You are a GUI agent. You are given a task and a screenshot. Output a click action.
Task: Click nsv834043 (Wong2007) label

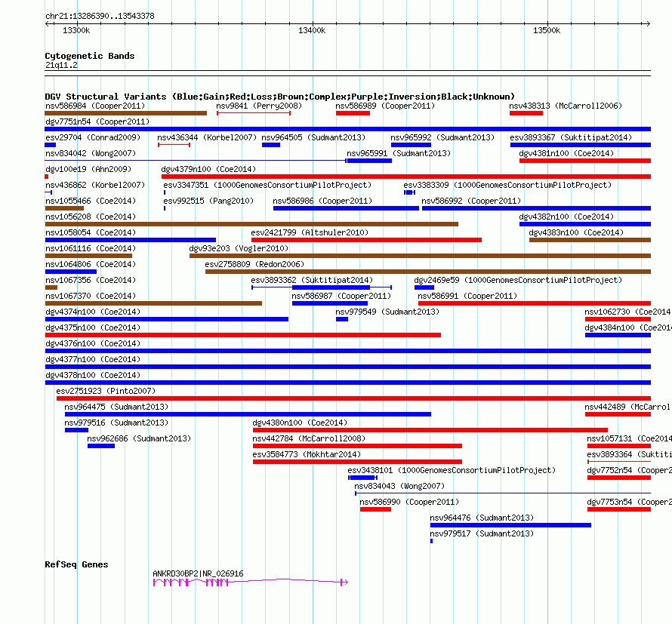(x=399, y=486)
